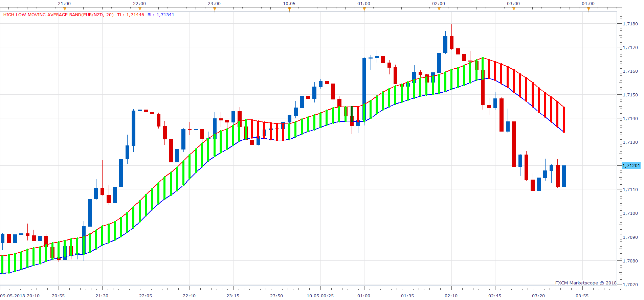
Task: Click the orange marker under 21:00
Action: click(x=65, y=9)
